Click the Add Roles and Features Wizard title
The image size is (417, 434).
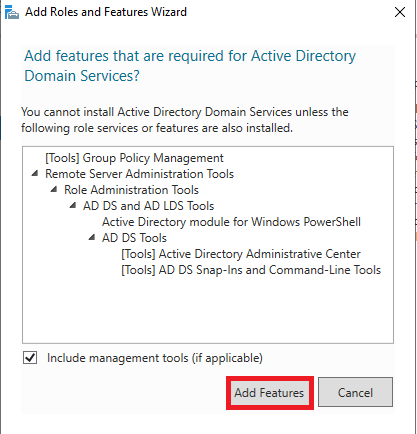click(x=106, y=12)
